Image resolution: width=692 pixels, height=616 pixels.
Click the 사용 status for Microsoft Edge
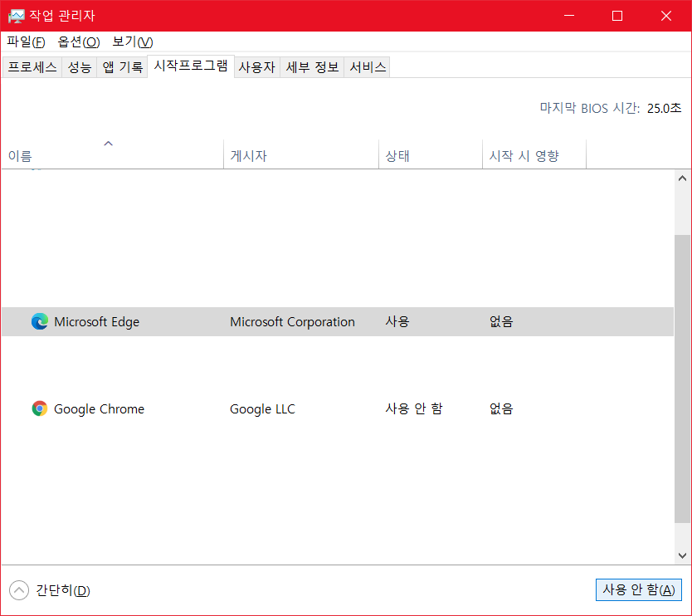(397, 321)
